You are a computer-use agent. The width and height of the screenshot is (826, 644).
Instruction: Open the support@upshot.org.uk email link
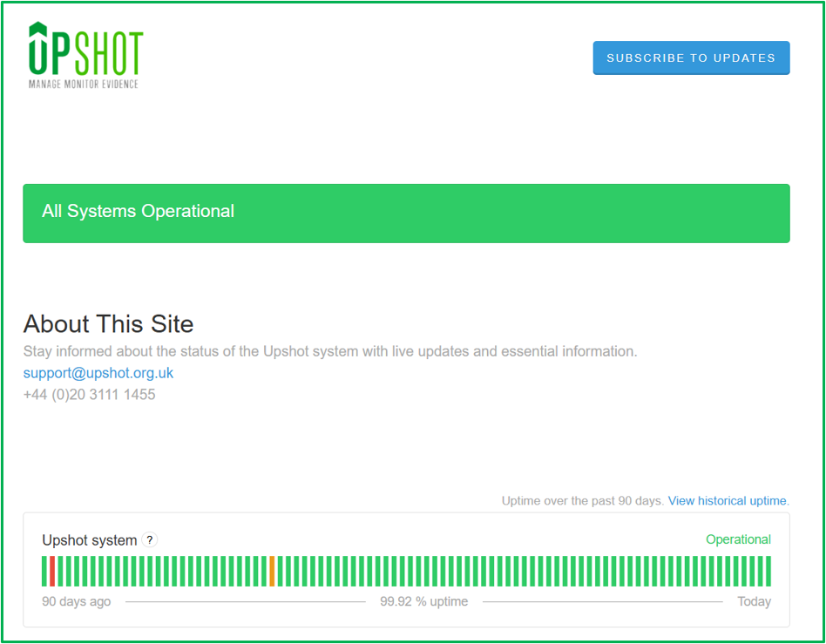click(98, 373)
